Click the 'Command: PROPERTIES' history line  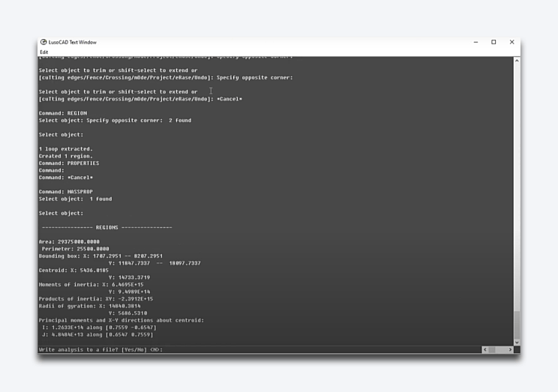[69, 163]
